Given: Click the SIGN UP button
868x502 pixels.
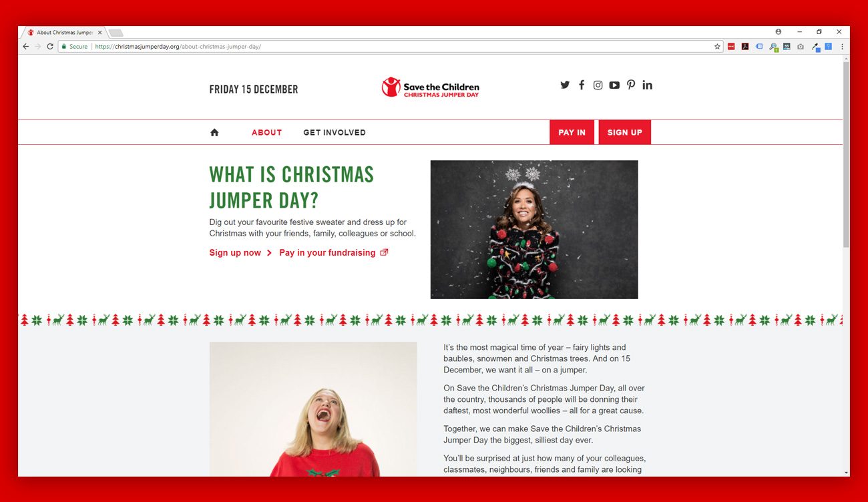Looking at the screenshot, I should point(624,132).
